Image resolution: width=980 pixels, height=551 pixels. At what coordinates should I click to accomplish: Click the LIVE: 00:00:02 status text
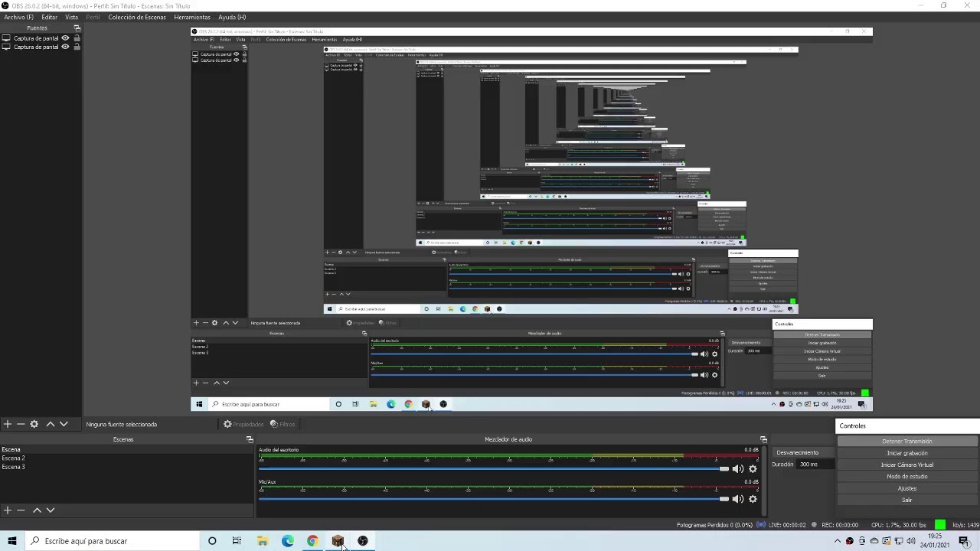click(x=788, y=525)
